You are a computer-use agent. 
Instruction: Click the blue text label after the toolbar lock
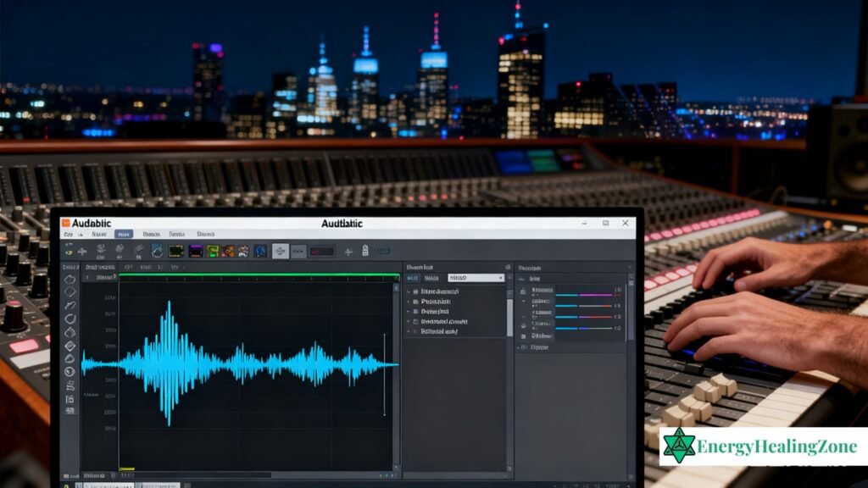tap(381, 251)
